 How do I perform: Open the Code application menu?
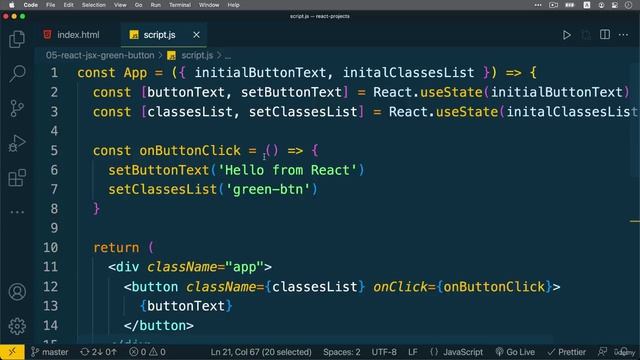click(31, 5)
